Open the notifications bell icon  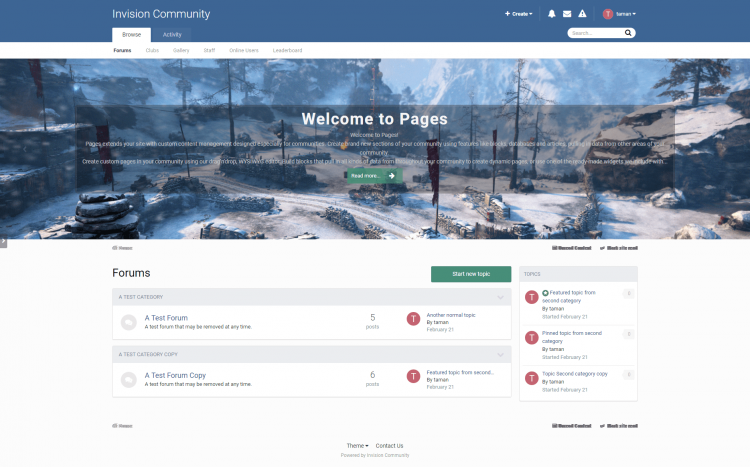[551, 14]
